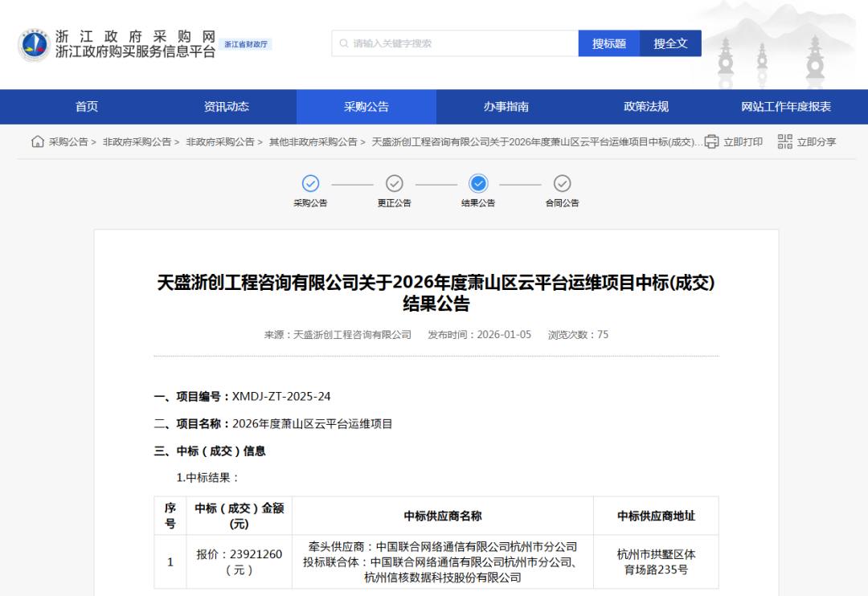Viewport: 868px width, 596px height.
Task: Click the 序号 table header
Action: (170, 516)
